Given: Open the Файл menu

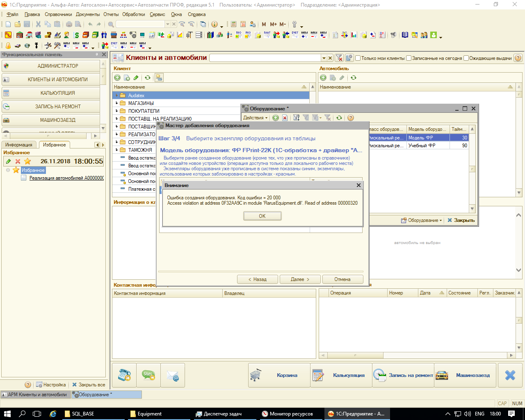Looking at the screenshot, I should [x=12, y=14].
